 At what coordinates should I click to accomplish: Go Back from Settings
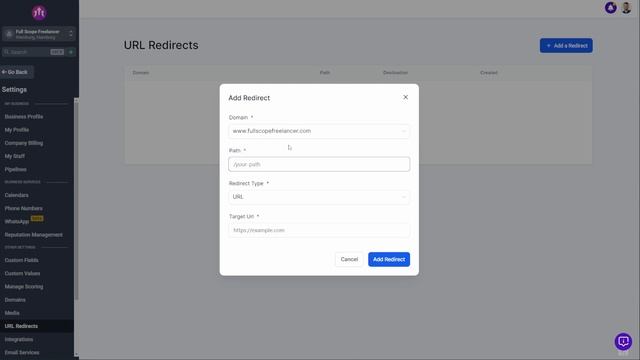coord(16,72)
